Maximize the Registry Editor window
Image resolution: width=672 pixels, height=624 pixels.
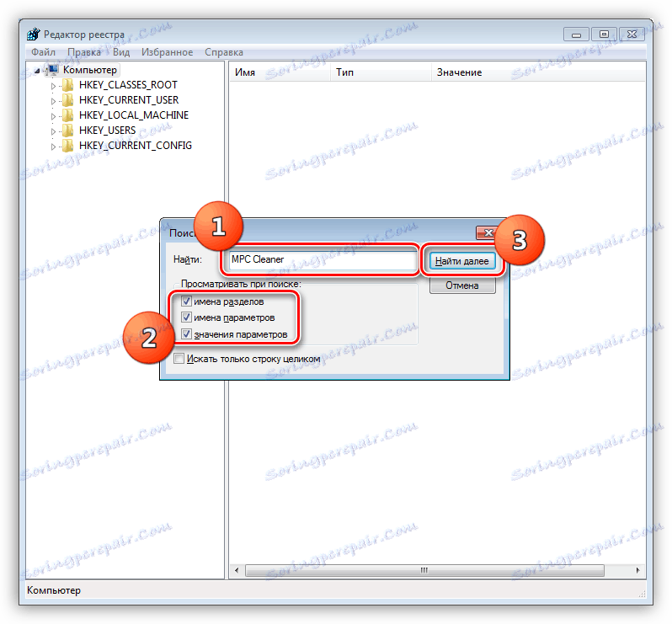[x=604, y=35]
